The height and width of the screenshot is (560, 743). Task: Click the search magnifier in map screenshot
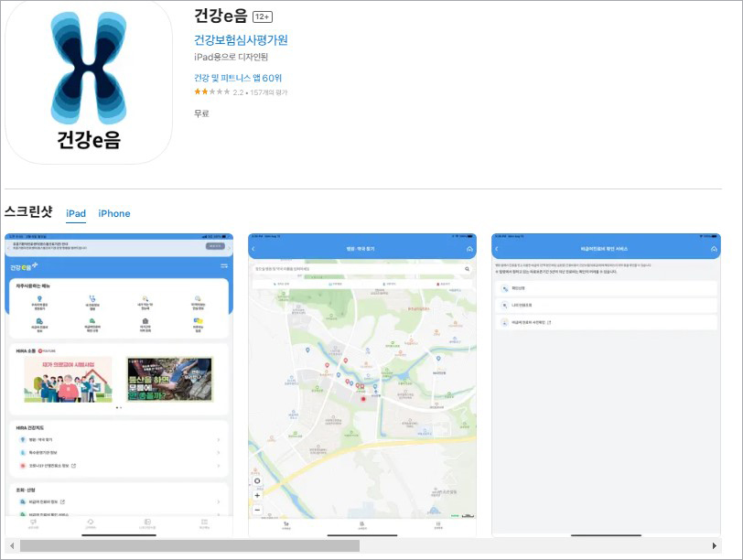pyautogui.click(x=467, y=269)
